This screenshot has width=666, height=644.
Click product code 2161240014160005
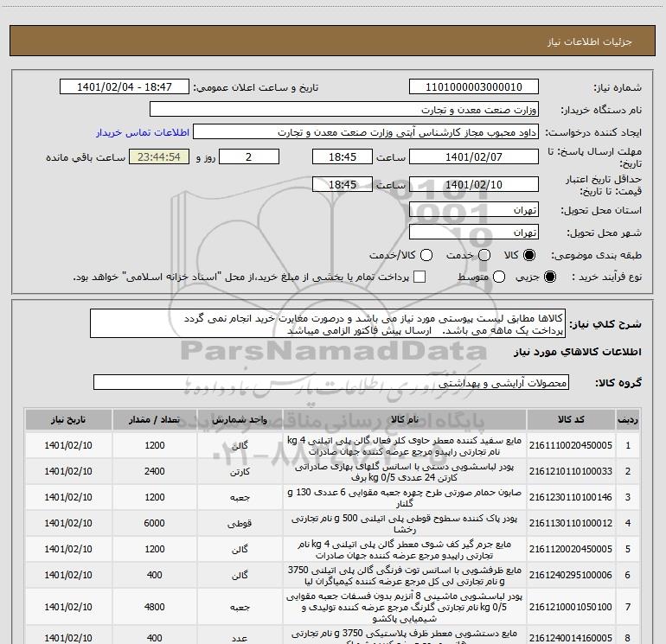click(571, 638)
